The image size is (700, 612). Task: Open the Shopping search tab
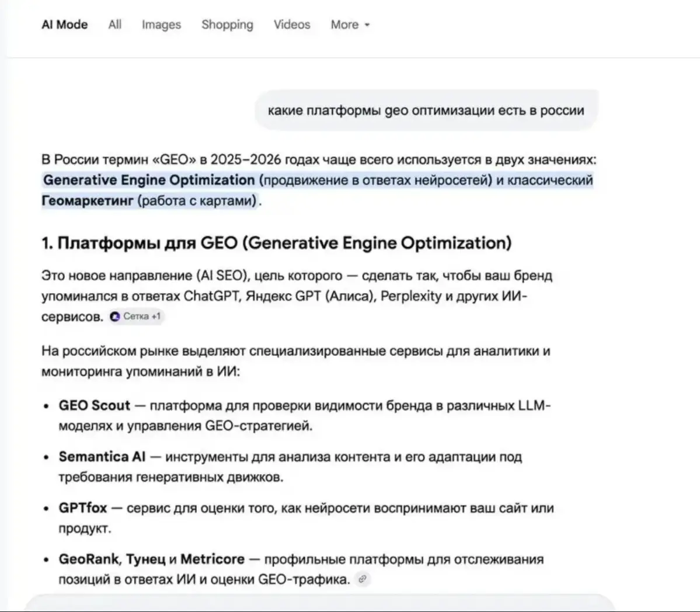(x=227, y=25)
